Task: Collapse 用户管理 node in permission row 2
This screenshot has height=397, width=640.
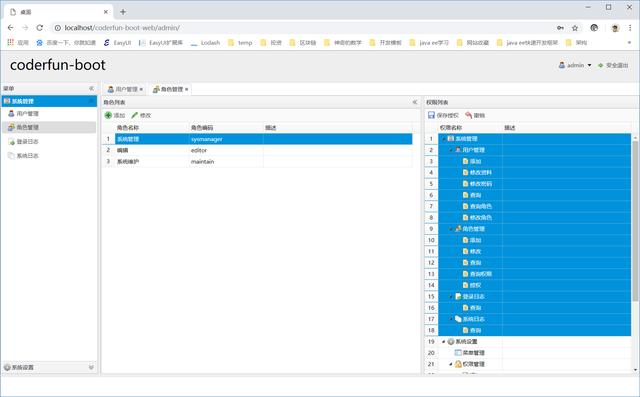Action: point(451,150)
